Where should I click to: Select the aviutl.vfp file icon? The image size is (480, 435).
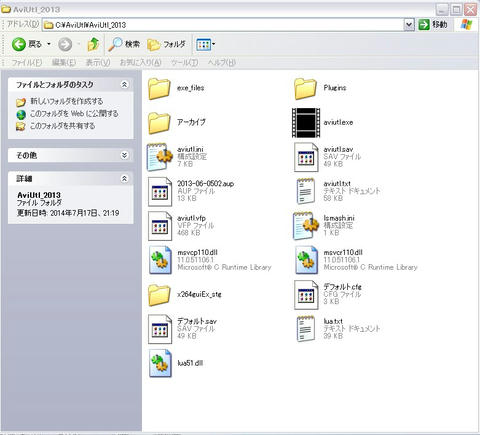(160, 226)
